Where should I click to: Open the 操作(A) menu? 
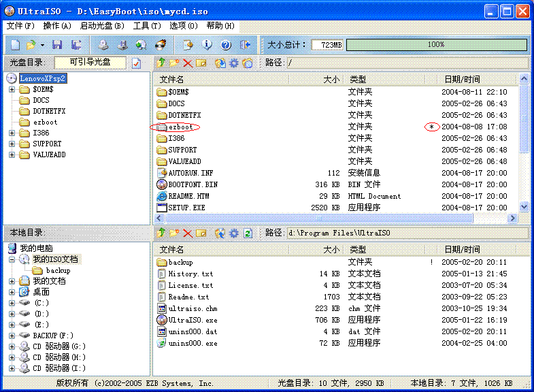[57, 26]
